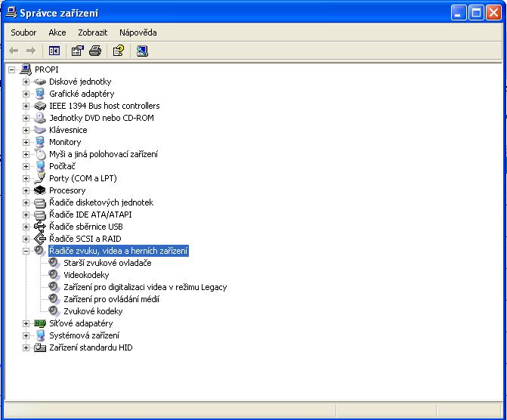The height and width of the screenshot is (420, 507).
Task: Click the Systémová zařízení icon
Action: pos(40,335)
